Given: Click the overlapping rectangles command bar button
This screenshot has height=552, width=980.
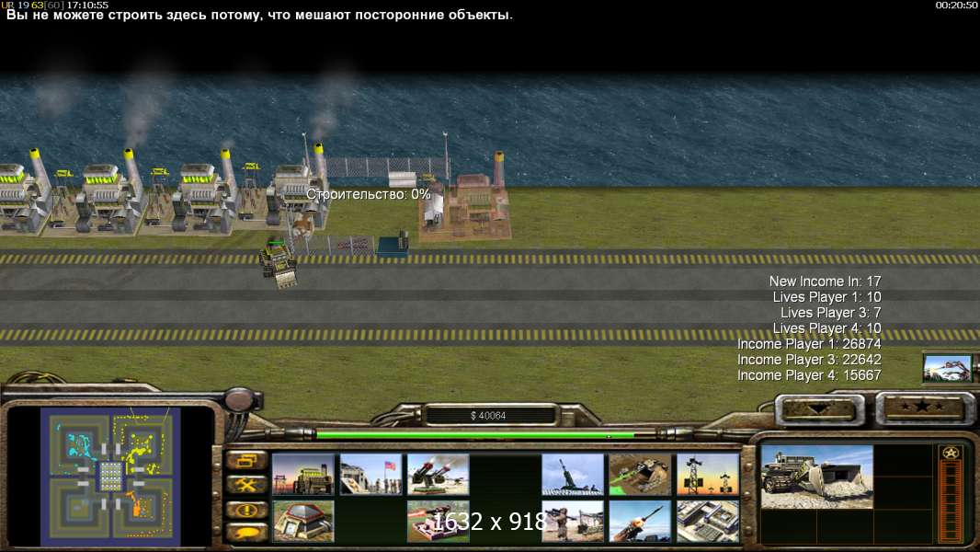Looking at the screenshot, I should pyautogui.click(x=246, y=461).
